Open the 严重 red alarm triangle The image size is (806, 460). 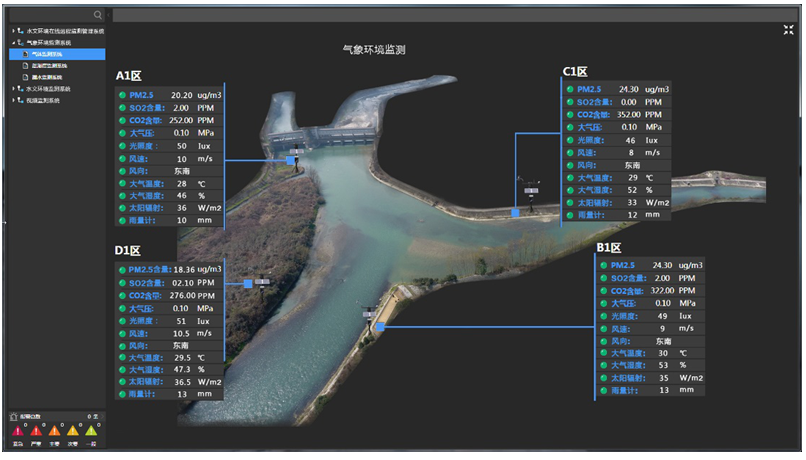(x=36, y=431)
